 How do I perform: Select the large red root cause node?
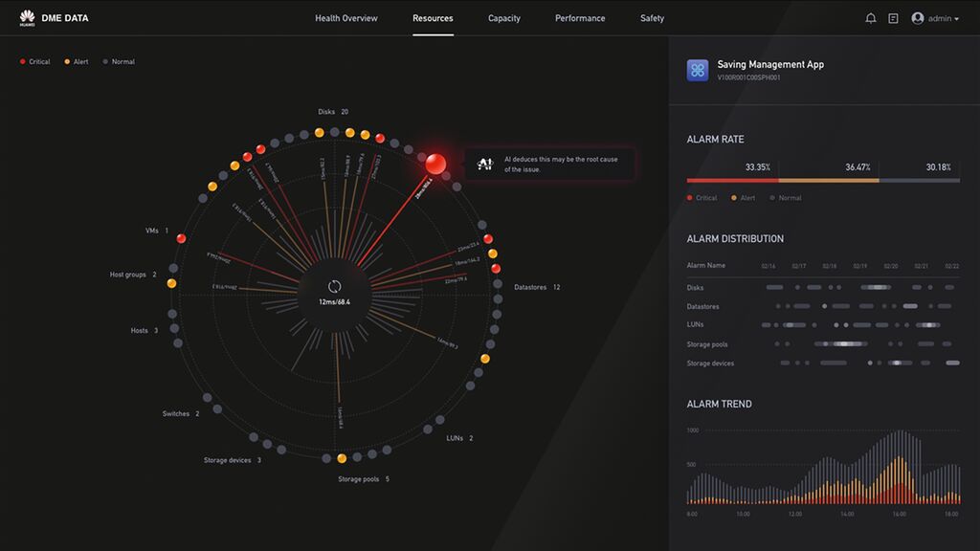[436, 163]
